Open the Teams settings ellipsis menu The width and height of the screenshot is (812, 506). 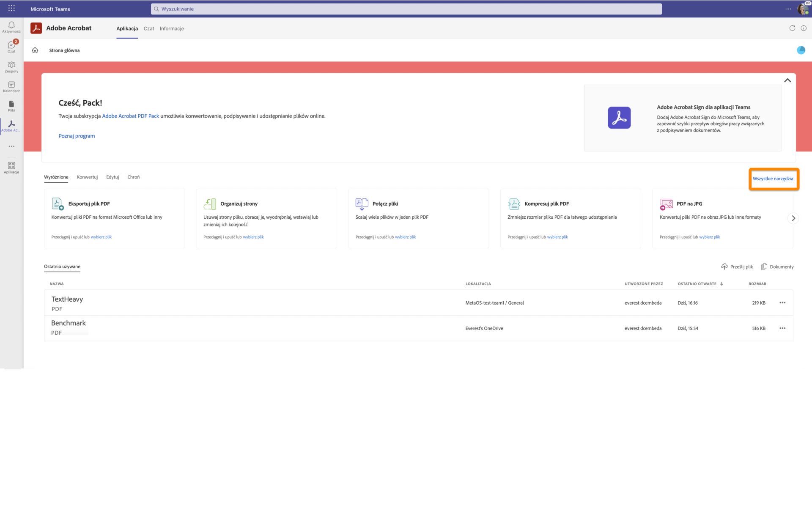pyautogui.click(x=789, y=9)
